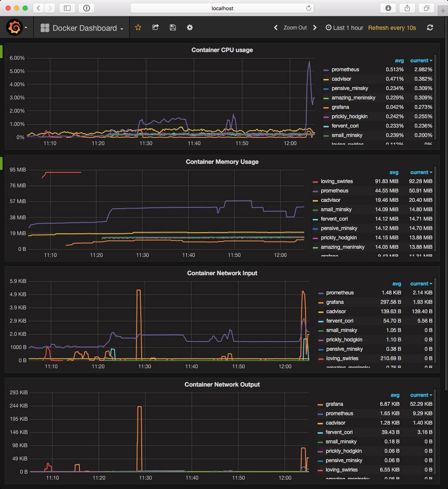Toggle prometheus series in CPU usage legend
This screenshot has height=489, width=448.
coord(345,70)
